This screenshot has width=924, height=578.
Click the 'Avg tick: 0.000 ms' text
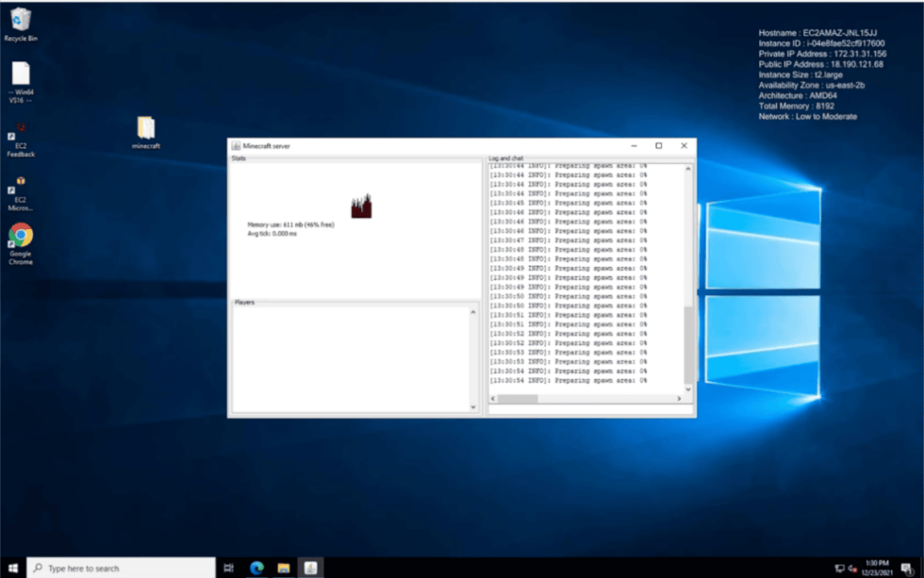(x=272, y=234)
